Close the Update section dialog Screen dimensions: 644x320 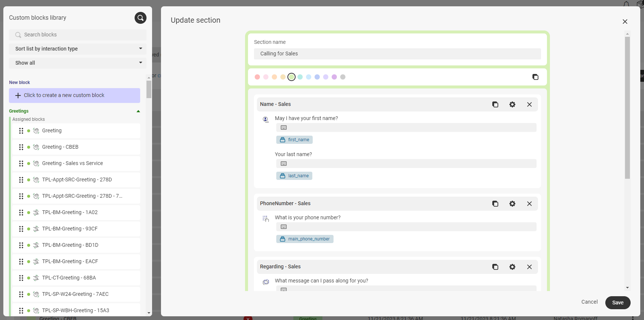click(625, 22)
